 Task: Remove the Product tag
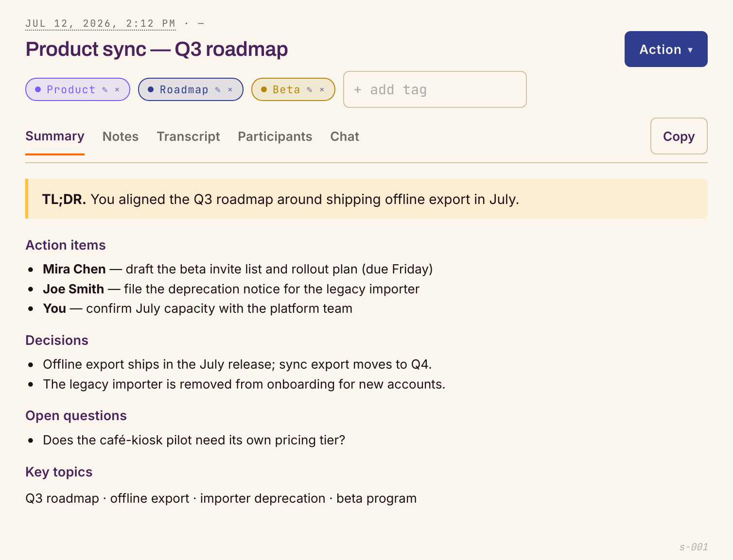pyautogui.click(x=117, y=90)
